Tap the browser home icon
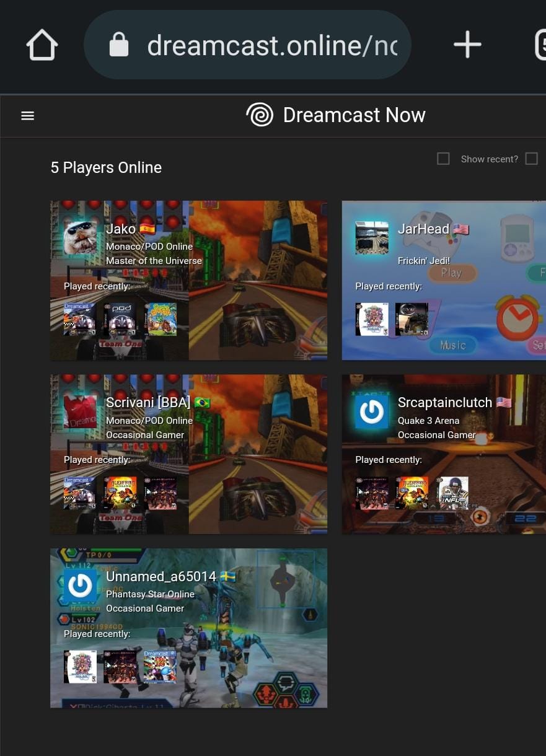 [x=42, y=45]
